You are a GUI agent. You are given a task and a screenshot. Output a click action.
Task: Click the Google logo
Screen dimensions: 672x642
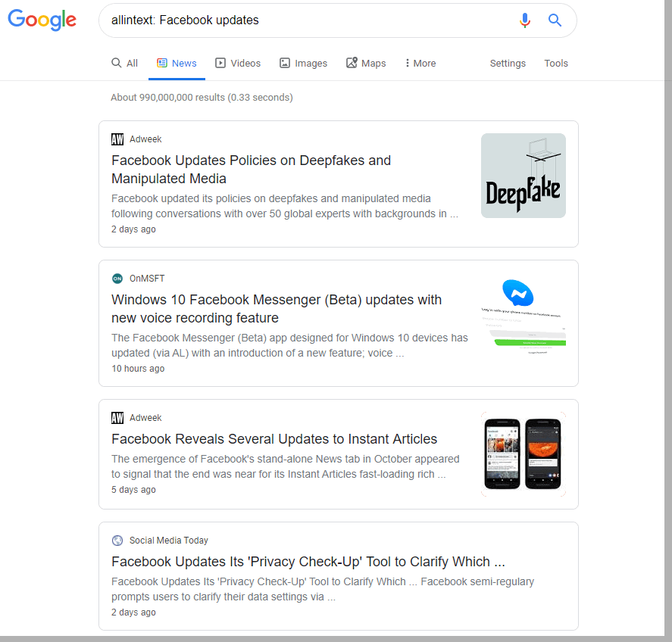[42, 20]
